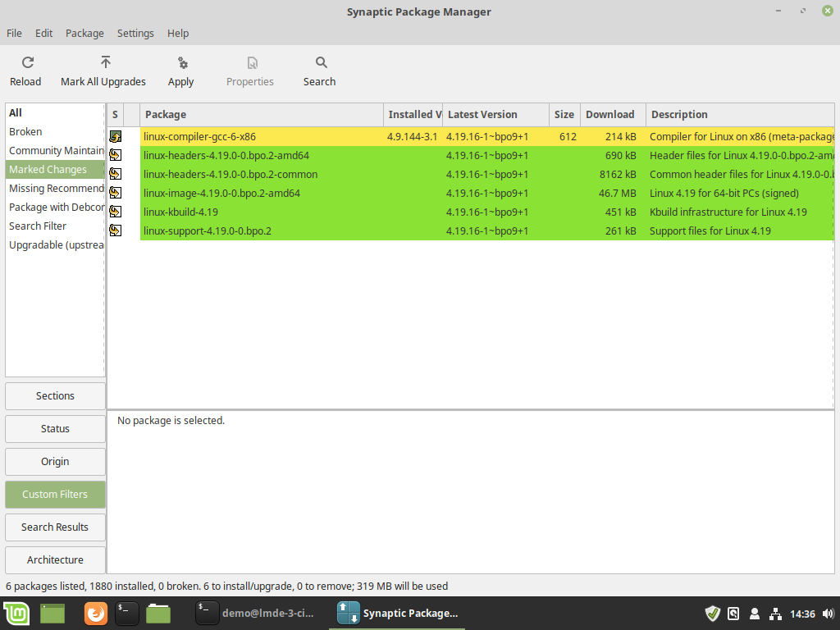The width and height of the screenshot is (840, 630).
Task: Select Missing Recommends filter
Action: coord(55,189)
